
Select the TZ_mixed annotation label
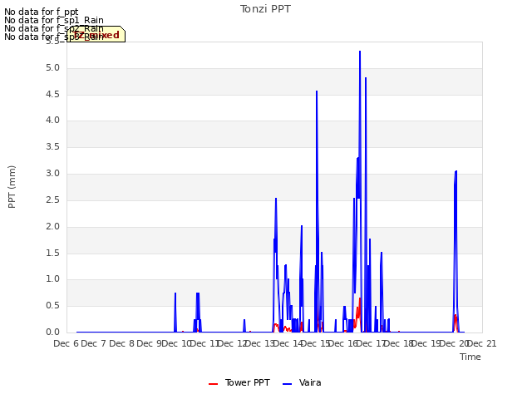pos(96,34)
